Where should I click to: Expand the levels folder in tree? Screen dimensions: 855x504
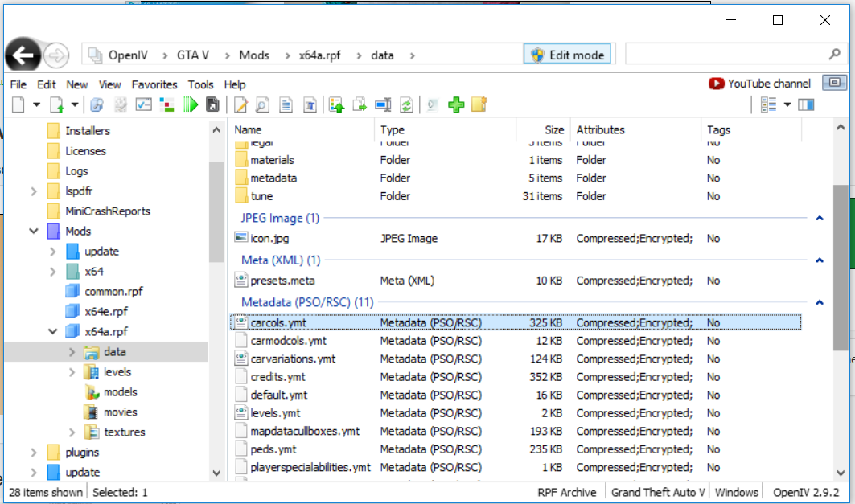[72, 372]
